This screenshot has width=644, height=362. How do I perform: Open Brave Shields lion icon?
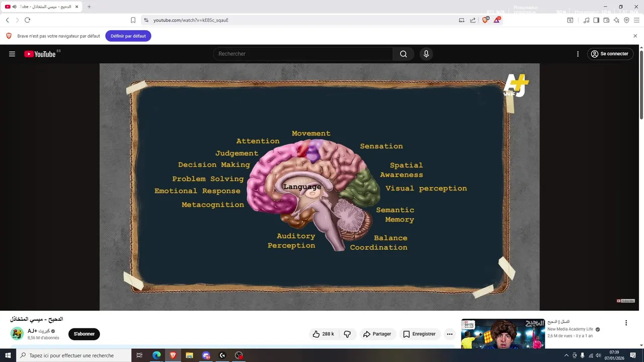[x=485, y=20]
